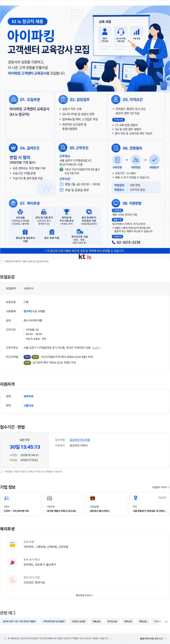Image resolution: width=170 pixels, height=644 pixels.
Task: Click the 02. 담당업무 clipboard icon
Action: point(63,99)
